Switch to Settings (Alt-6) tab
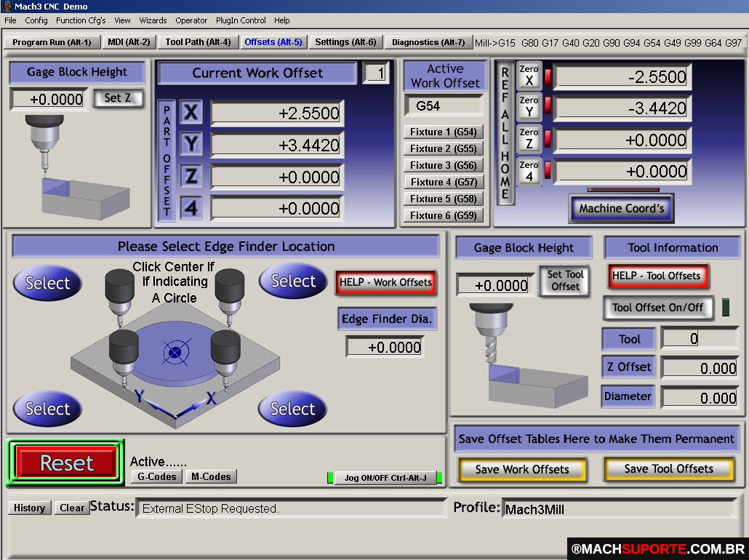Viewport: 749px width, 560px height. coord(346,42)
